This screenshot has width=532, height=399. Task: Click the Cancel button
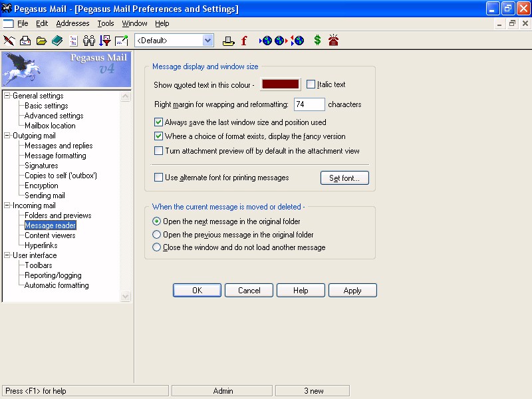tap(249, 291)
